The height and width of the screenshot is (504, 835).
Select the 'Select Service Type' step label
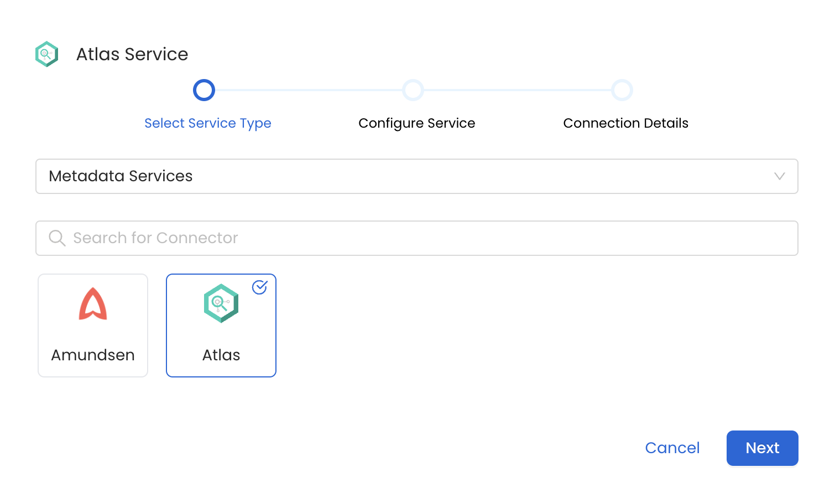coord(208,123)
